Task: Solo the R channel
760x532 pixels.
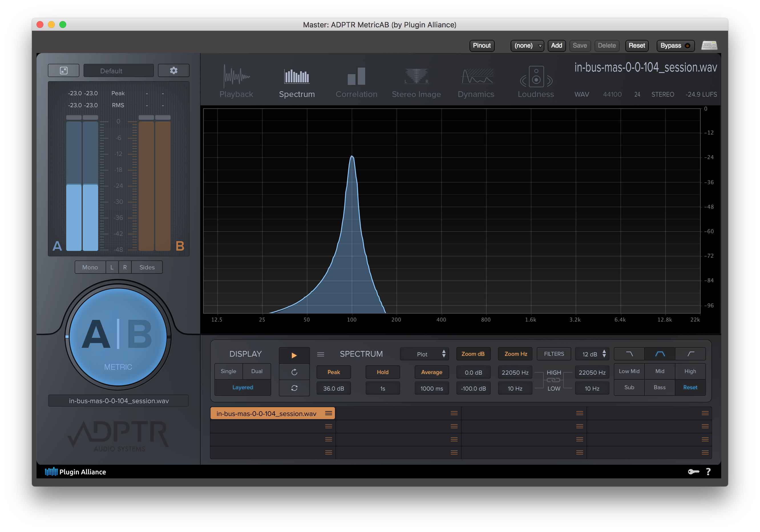Action: point(125,267)
